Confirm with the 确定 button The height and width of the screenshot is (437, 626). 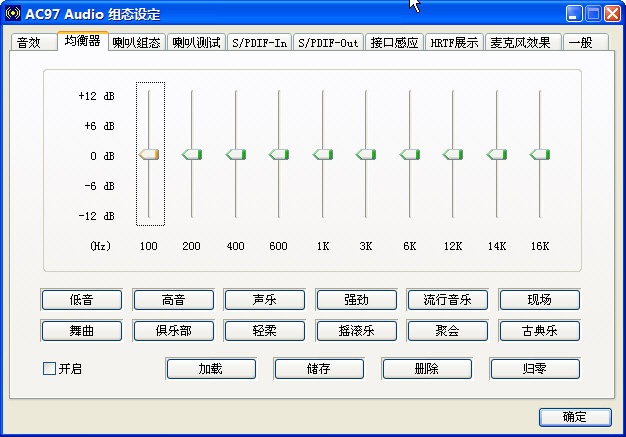tap(575, 417)
